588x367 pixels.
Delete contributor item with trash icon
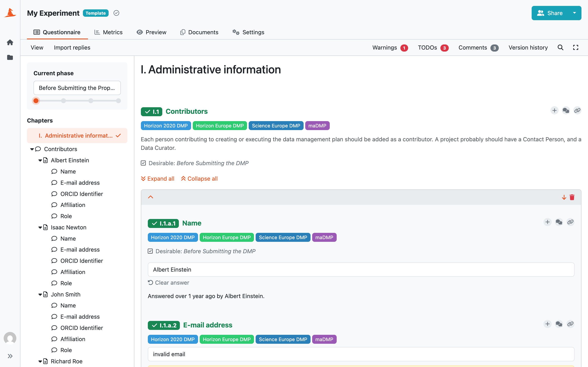click(x=572, y=197)
